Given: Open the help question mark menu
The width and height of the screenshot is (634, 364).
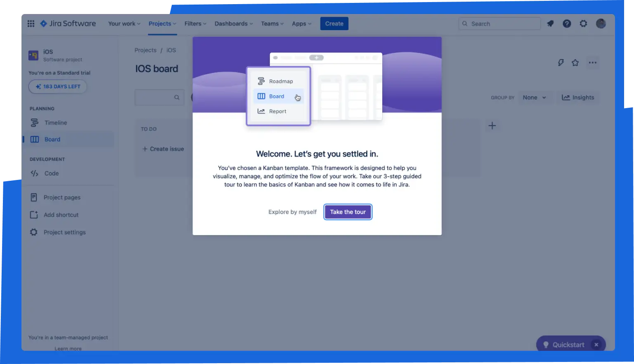Looking at the screenshot, I should point(567,24).
